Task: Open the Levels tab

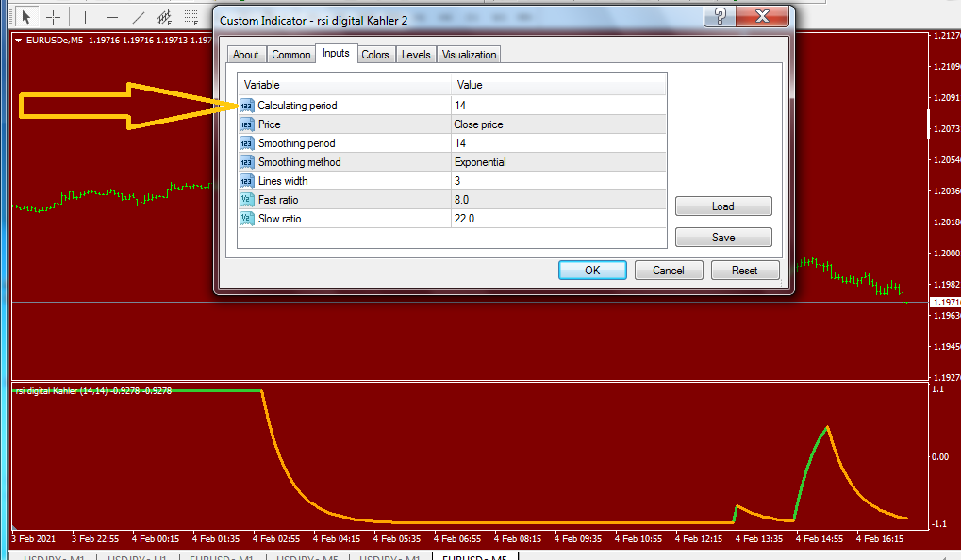Action: [x=416, y=55]
